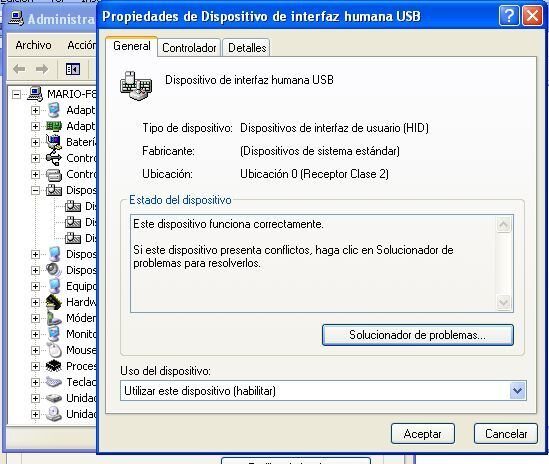This screenshot has height=464, width=549.
Task: Expand the Hardw tree node
Action: (35, 302)
